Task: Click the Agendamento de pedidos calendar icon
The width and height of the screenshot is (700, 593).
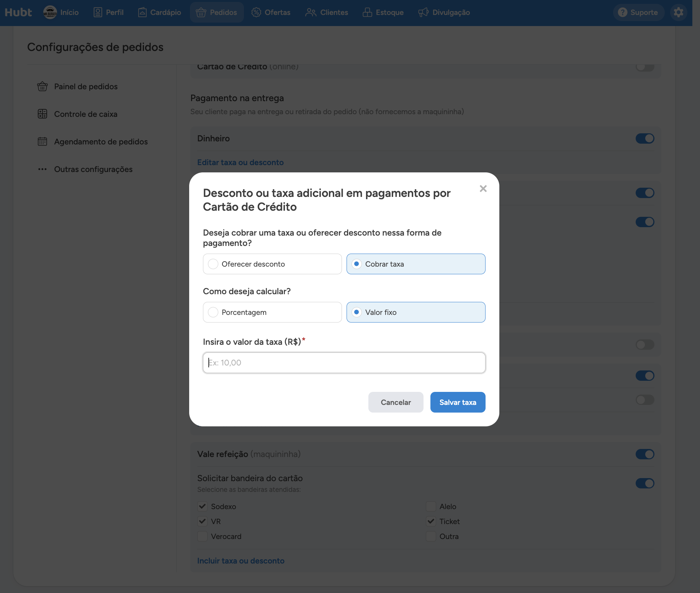Action: [43, 142]
